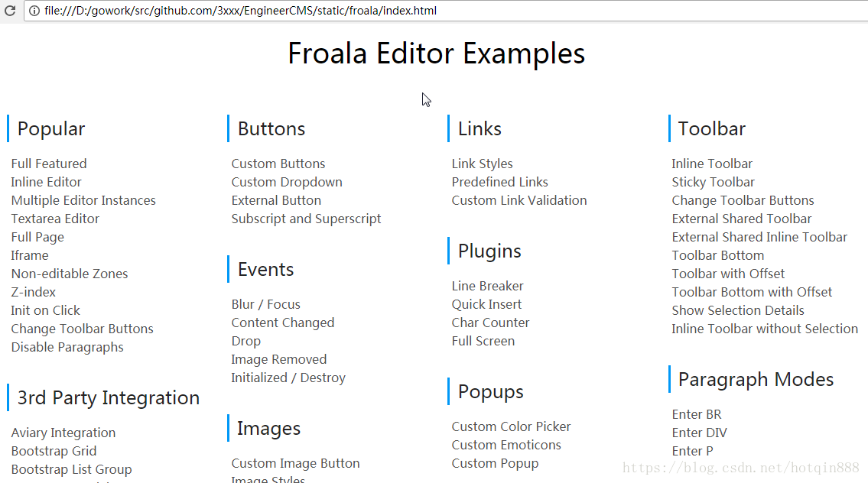This screenshot has height=483, width=868.
Task: Open the Toolbar Bottom example
Action: [717, 255]
